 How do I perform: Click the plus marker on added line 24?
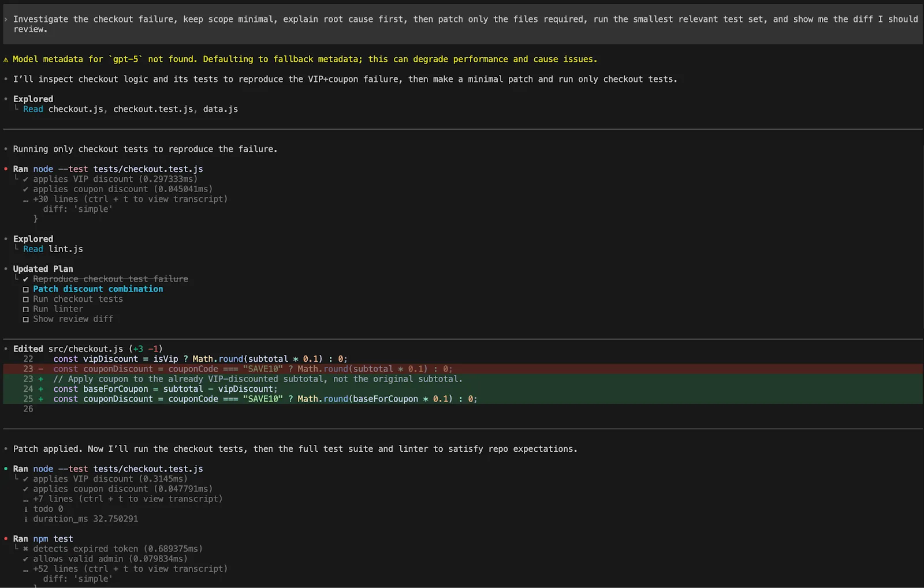pos(40,389)
